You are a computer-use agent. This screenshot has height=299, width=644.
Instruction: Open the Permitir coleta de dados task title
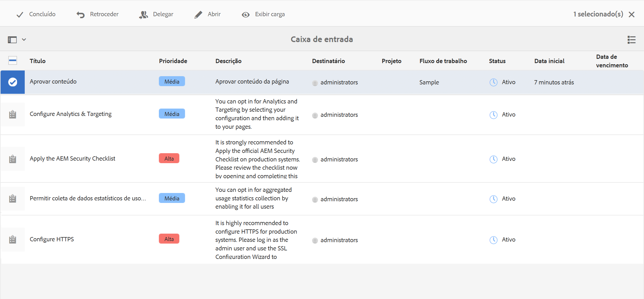tap(88, 198)
